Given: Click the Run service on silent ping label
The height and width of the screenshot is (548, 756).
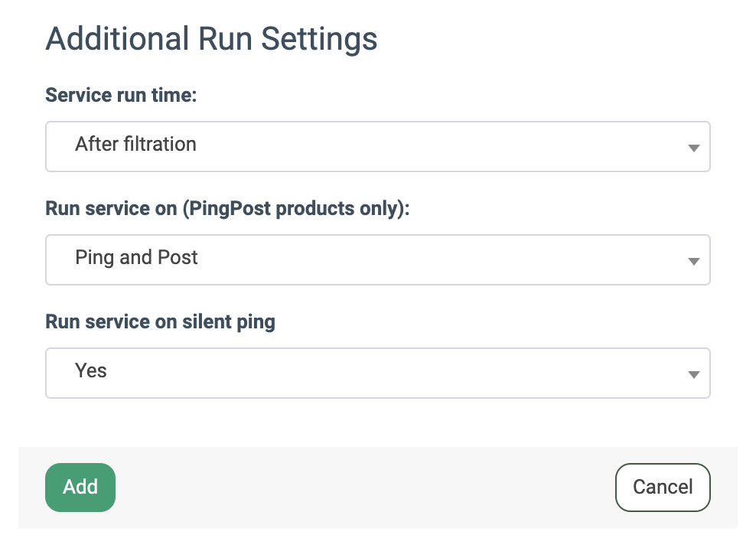Looking at the screenshot, I should point(160,322).
